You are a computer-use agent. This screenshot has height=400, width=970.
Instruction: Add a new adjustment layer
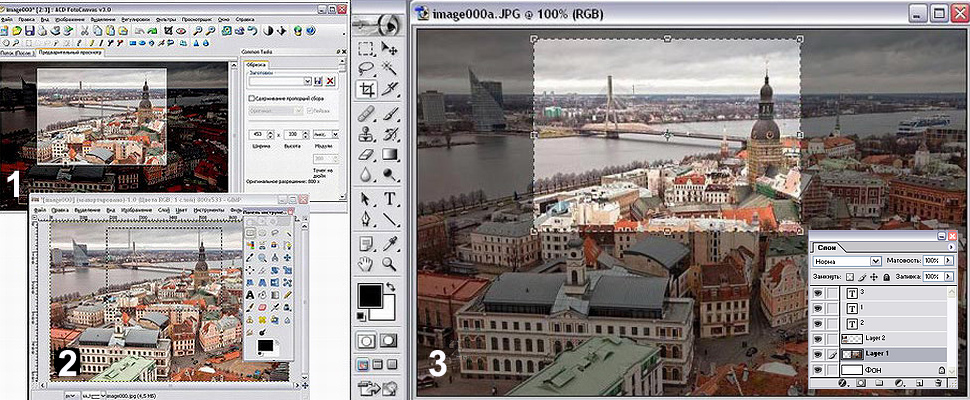click(x=900, y=383)
